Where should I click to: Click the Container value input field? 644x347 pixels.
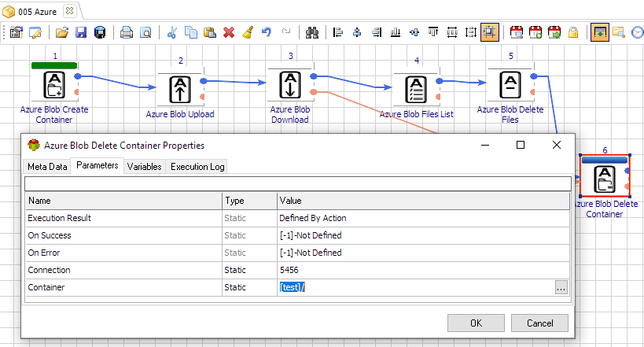[x=416, y=287]
